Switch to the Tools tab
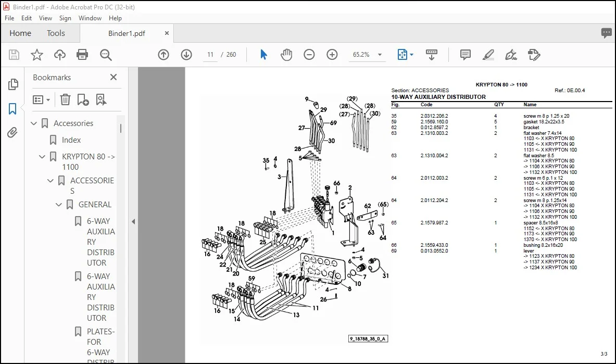The height and width of the screenshot is (364, 616). coord(56,33)
